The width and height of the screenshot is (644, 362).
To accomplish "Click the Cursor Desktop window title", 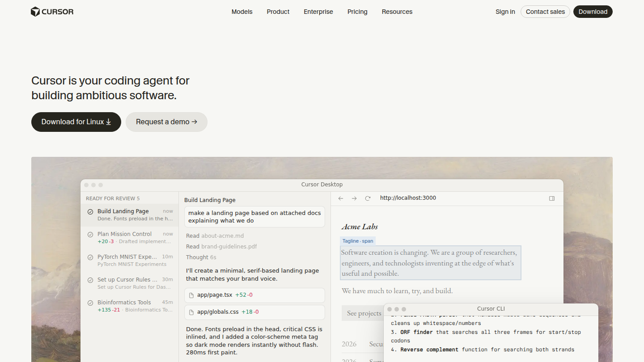I will [x=322, y=185].
